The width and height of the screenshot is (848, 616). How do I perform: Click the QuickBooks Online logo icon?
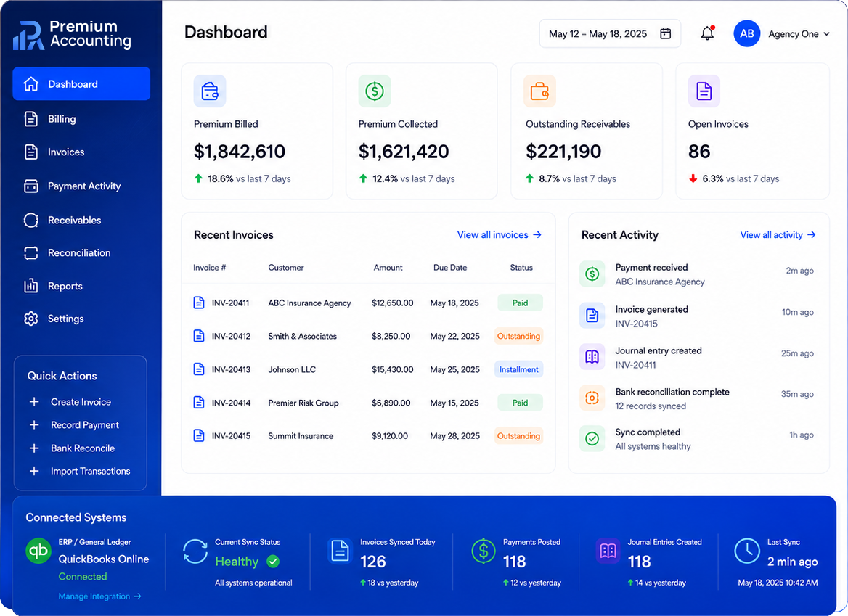coord(38,551)
